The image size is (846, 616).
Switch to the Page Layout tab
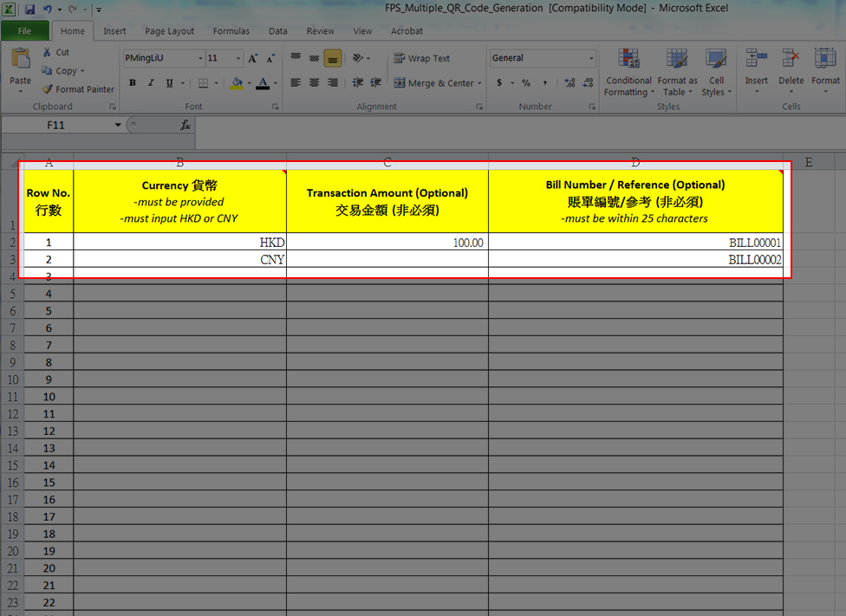click(x=169, y=31)
